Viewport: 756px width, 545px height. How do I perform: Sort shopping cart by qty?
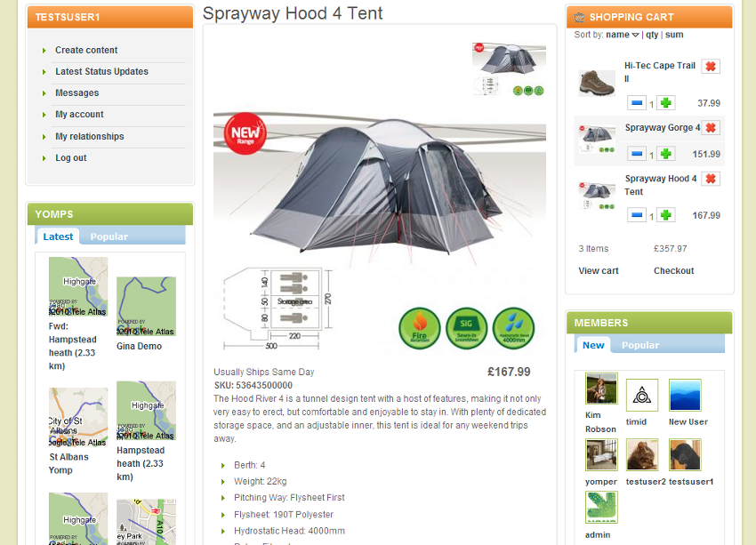point(652,35)
